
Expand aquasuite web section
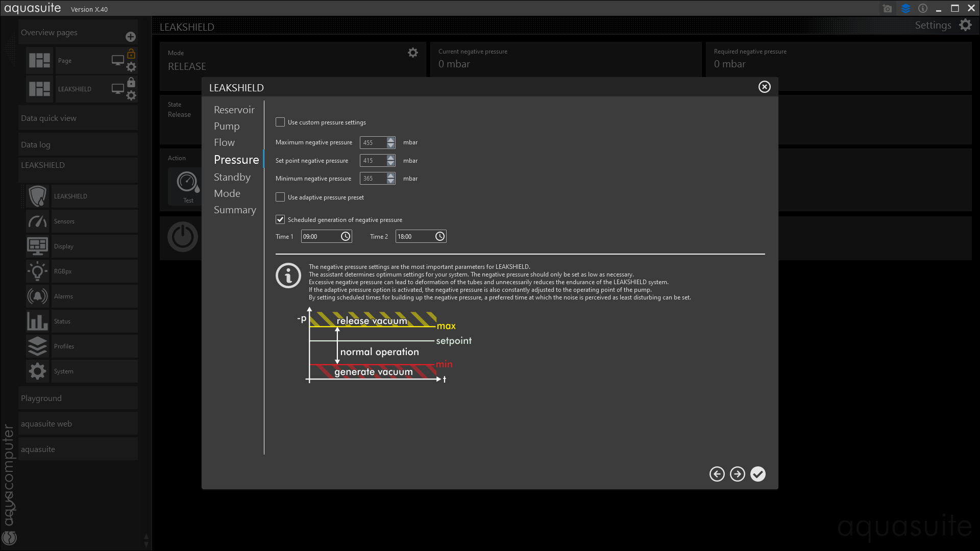[x=78, y=423]
